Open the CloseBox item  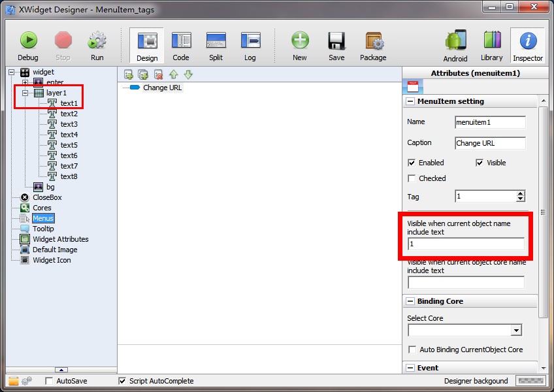[47, 197]
